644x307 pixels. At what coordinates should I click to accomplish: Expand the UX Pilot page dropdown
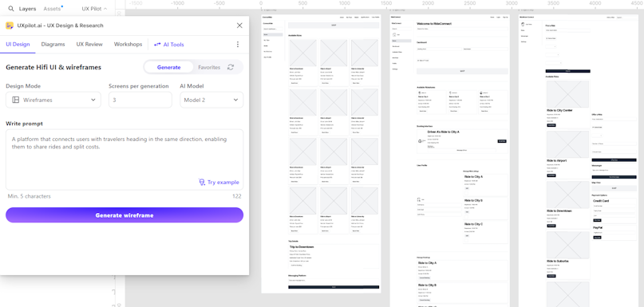(94, 9)
